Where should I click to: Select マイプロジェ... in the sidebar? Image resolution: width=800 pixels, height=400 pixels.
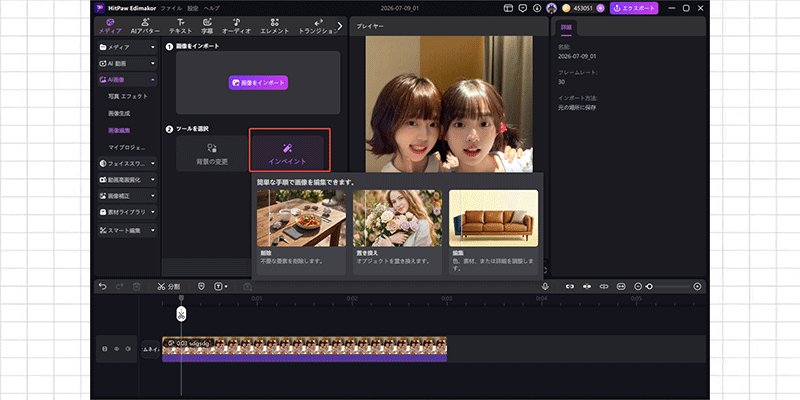127,147
